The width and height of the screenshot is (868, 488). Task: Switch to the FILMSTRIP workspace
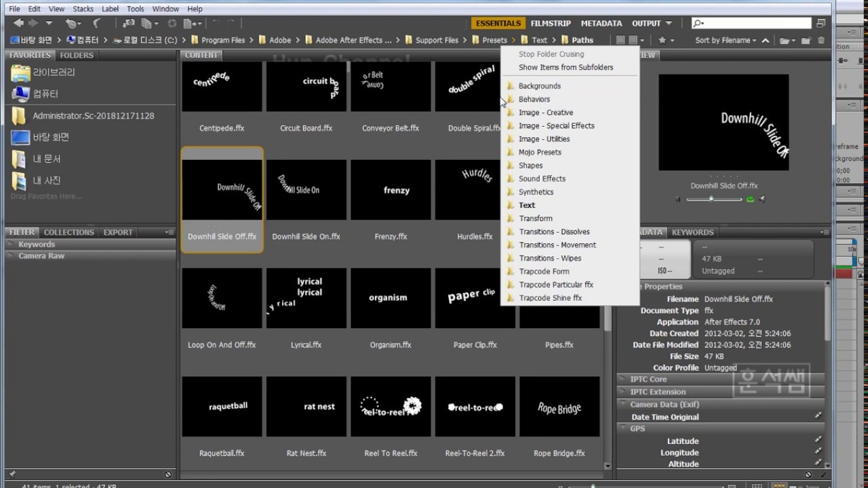coord(551,23)
